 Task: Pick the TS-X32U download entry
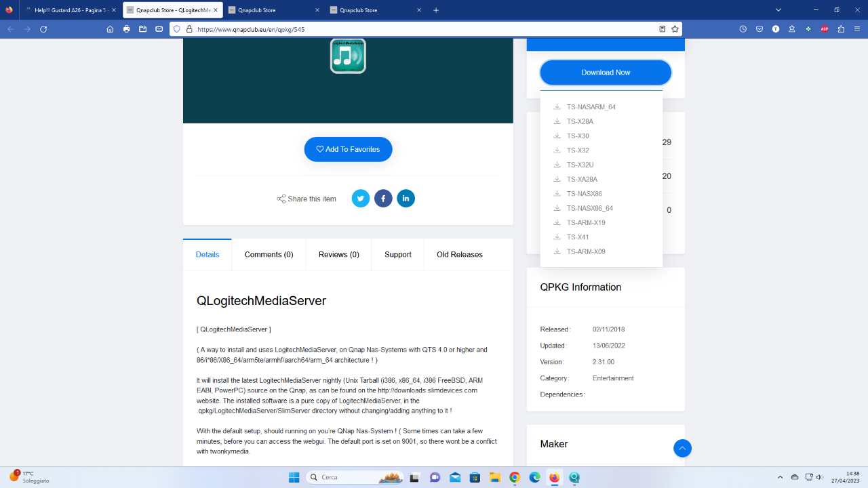[x=574, y=165]
